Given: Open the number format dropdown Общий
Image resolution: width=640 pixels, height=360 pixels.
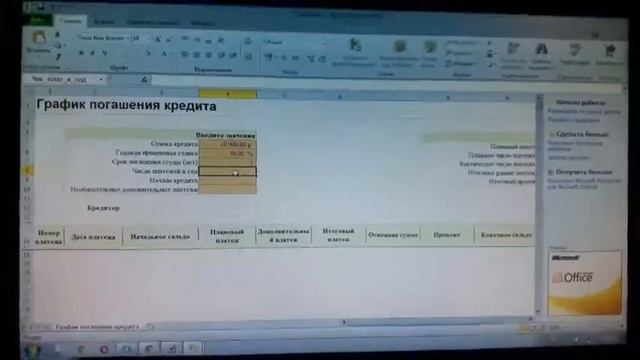Looking at the screenshot, I should [x=294, y=42].
